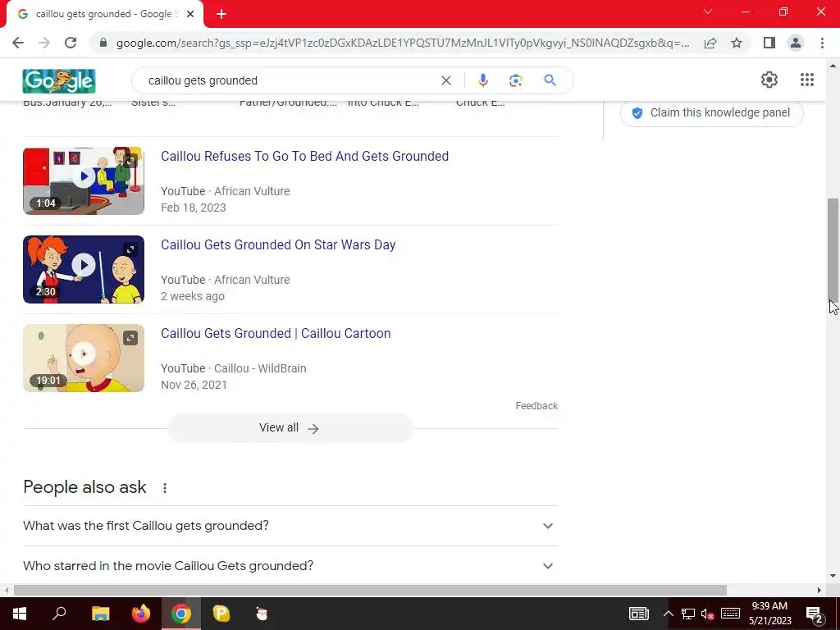The height and width of the screenshot is (630, 840).
Task: Open Chrome side panel
Action: click(x=769, y=43)
